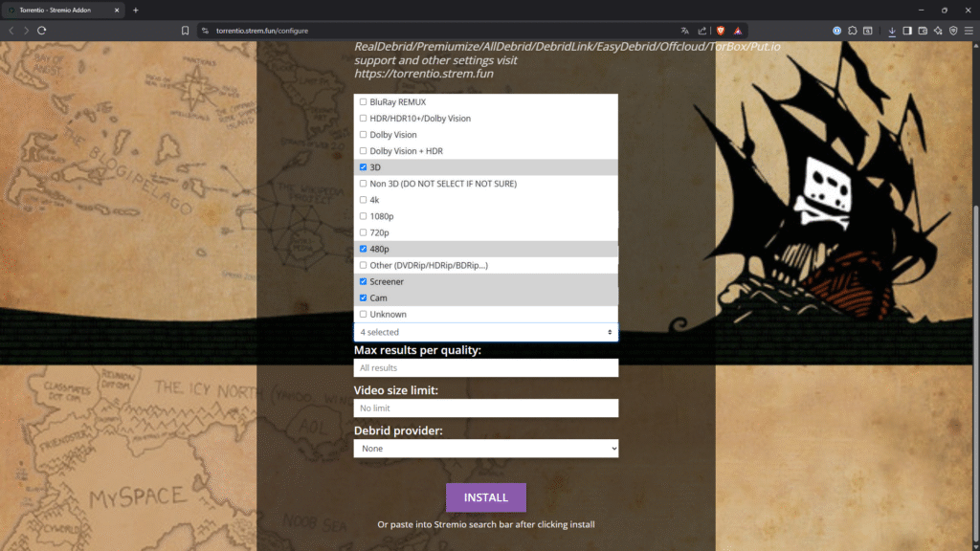The height and width of the screenshot is (551, 980).
Task: Click the Video size limit field
Action: [x=485, y=408]
